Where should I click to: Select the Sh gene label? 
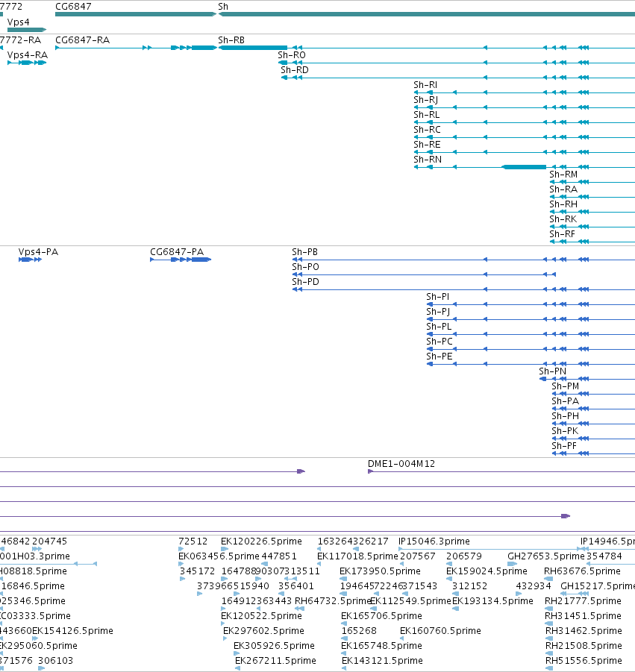pyautogui.click(x=223, y=7)
